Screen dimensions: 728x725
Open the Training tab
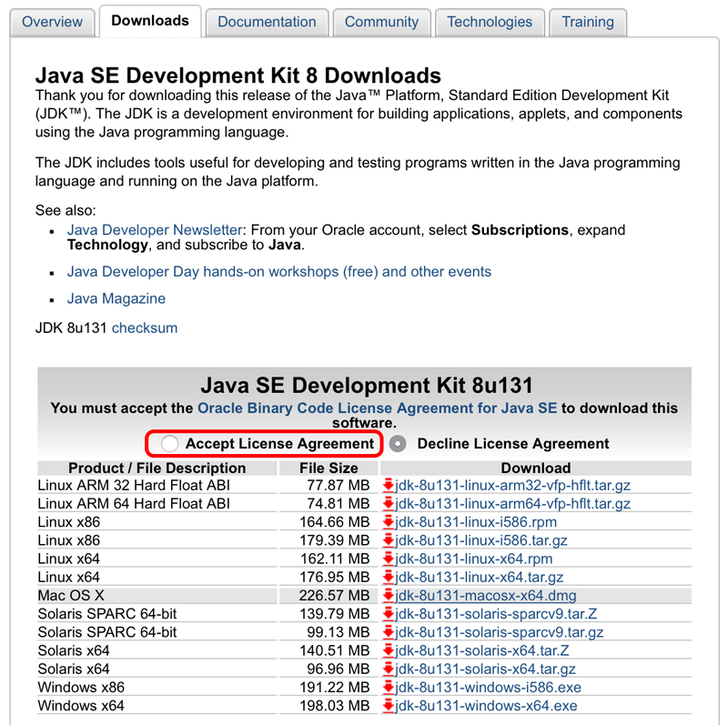(588, 22)
